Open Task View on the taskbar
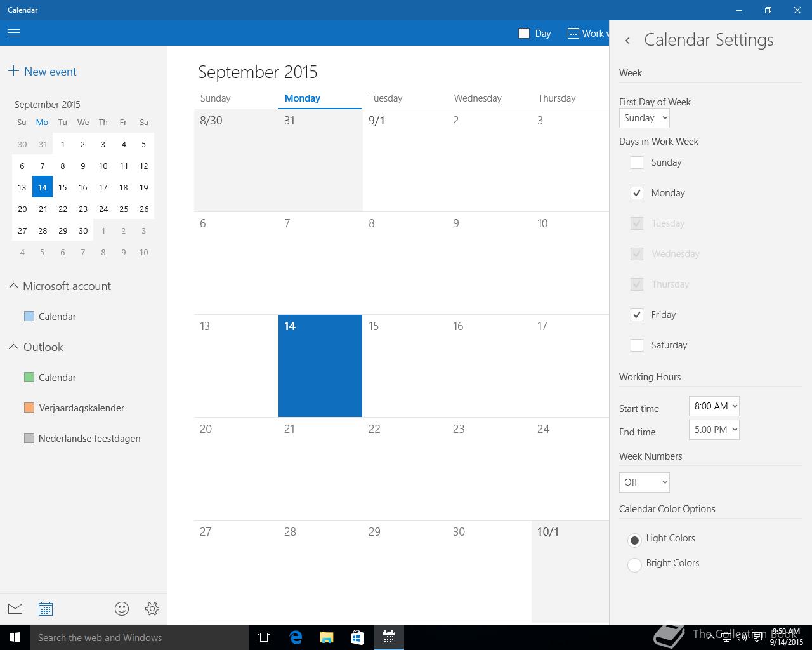 coord(264,637)
